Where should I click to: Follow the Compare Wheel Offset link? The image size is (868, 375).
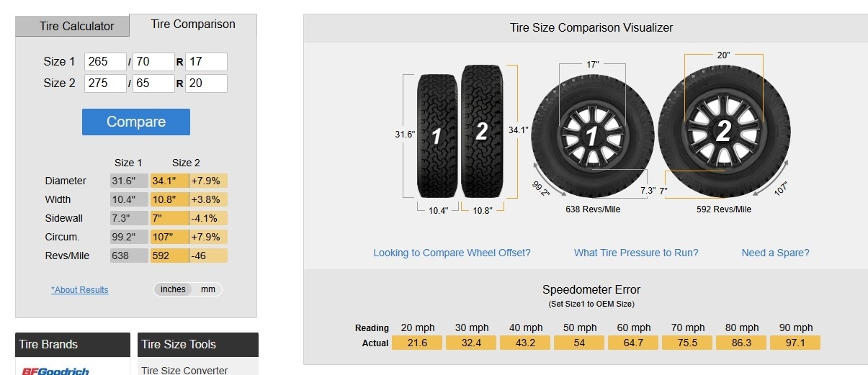pos(452,253)
